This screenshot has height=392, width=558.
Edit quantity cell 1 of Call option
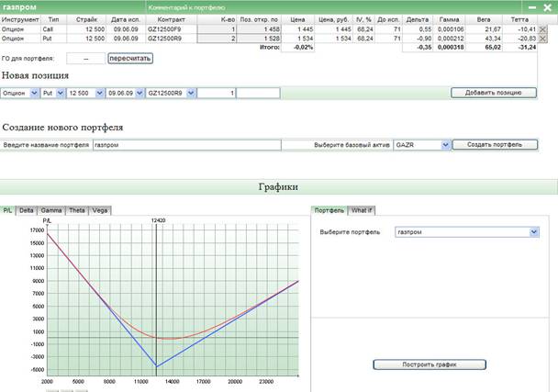coord(217,29)
